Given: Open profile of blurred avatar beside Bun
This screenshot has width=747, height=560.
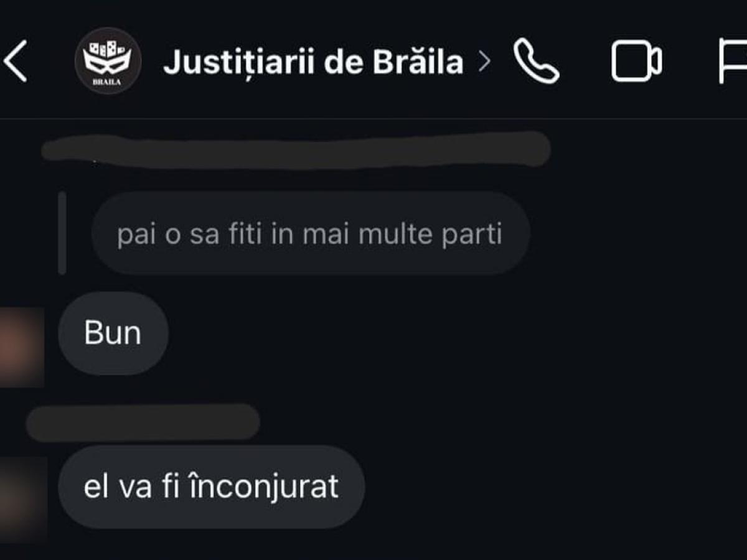Looking at the screenshot, I should click(x=22, y=347).
